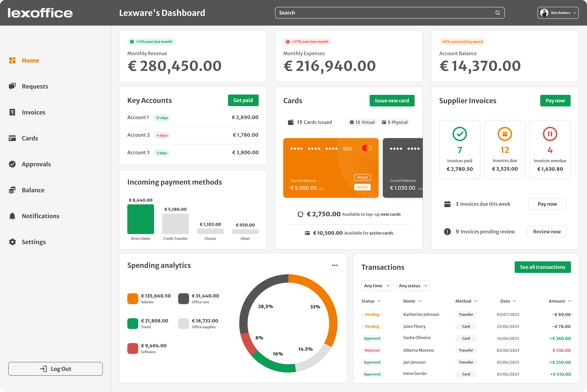The height and width of the screenshot is (392, 587).
Task: Click the Balance coins icon in sidebar
Action: (x=12, y=190)
